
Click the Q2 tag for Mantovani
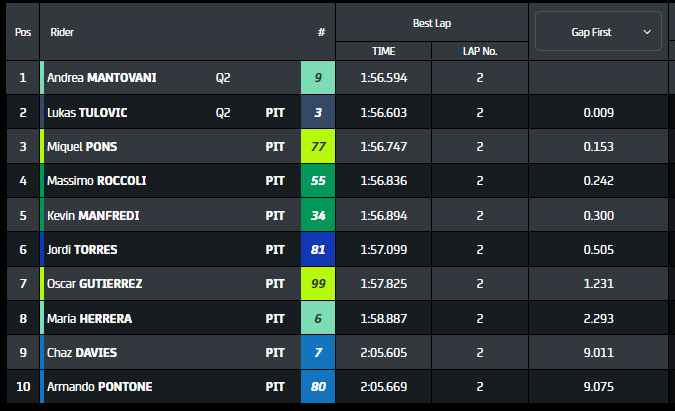(x=223, y=78)
